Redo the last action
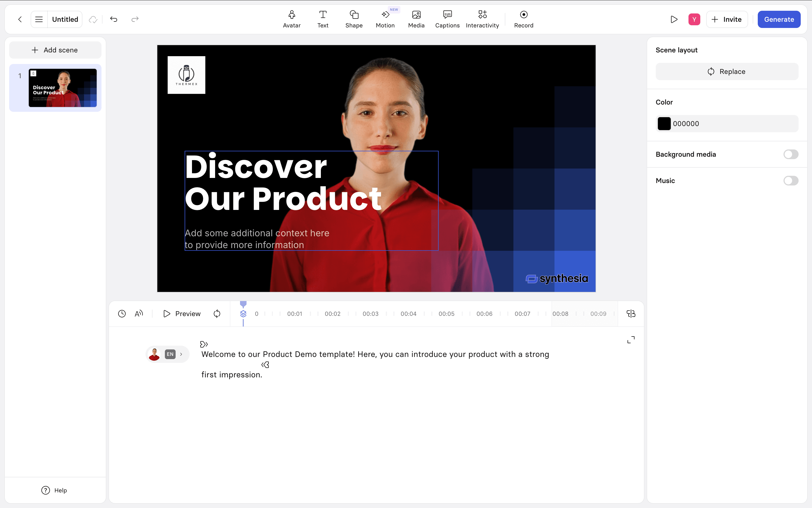 coord(135,19)
